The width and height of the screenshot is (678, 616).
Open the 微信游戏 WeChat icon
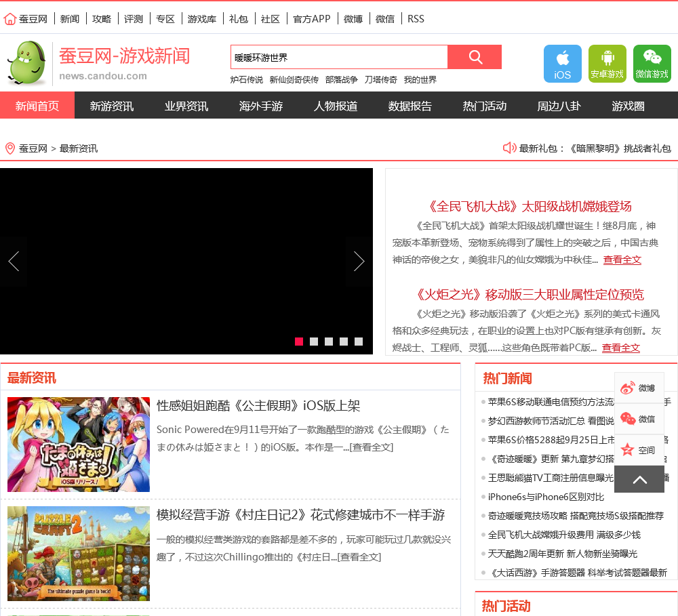tap(652, 64)
